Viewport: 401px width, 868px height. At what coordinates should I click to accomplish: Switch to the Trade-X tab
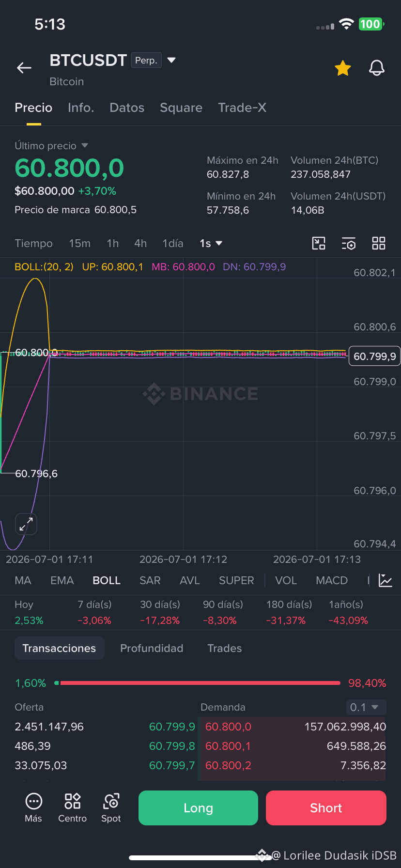point(242,108)
